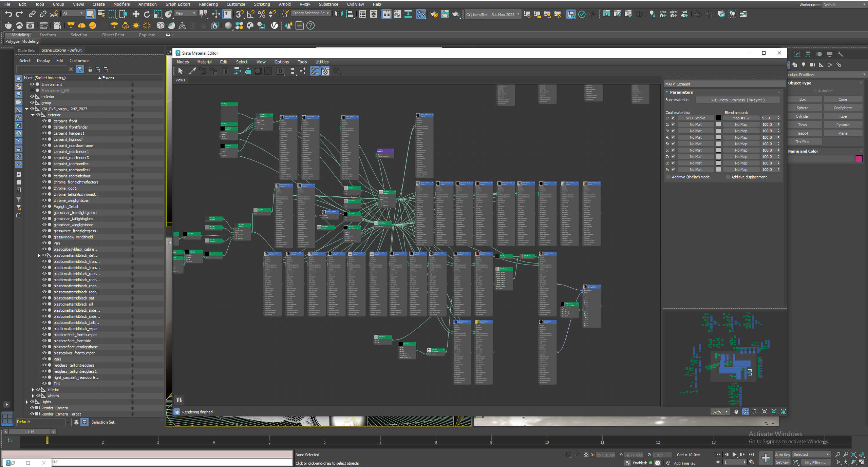The image size is (868, 467).
Task: Click the SHD_Metal_Stainless base material button
Action: pyautogui.click(x=737, y=100)
